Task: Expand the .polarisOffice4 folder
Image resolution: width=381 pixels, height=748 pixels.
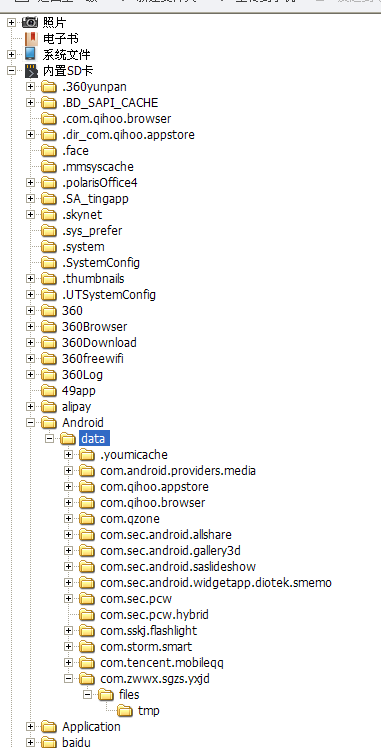Action: click(31, 183)
